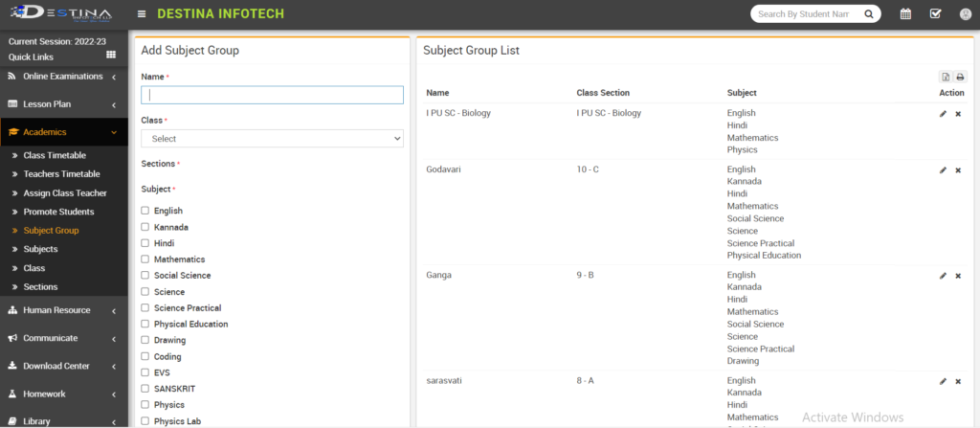Tick the Mathematics subject checkbox
This screenshot has width=980, height=428.
point(145,259)
